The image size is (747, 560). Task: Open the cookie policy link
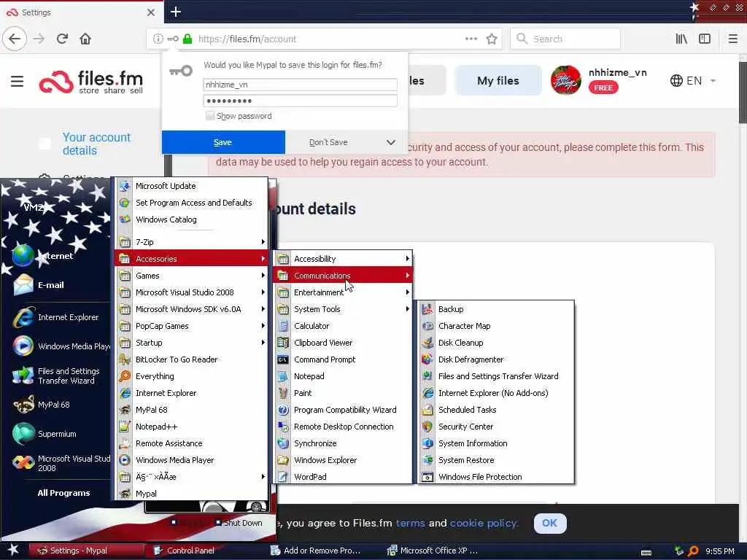483,523
